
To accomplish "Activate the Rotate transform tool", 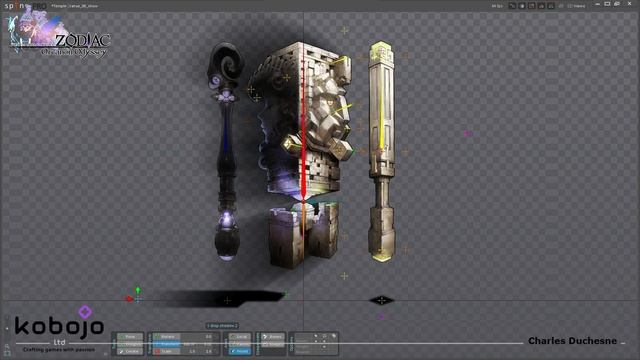I will (166, 337).
